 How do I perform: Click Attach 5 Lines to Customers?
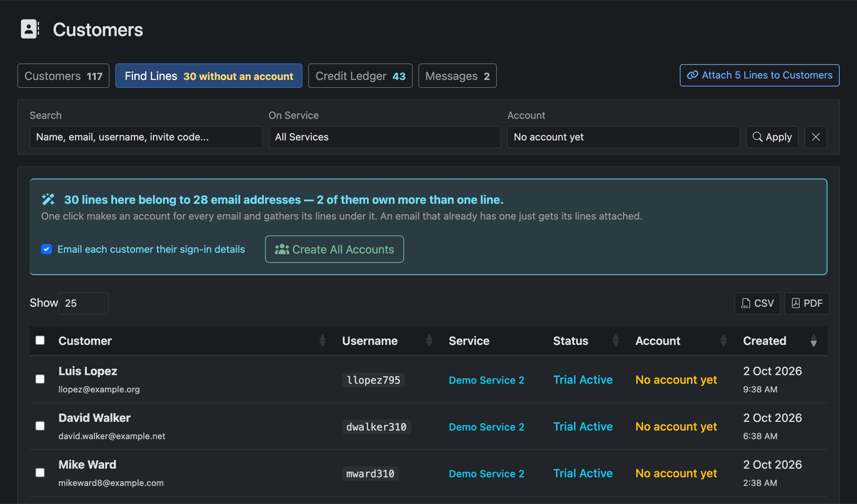pos(759,75)
